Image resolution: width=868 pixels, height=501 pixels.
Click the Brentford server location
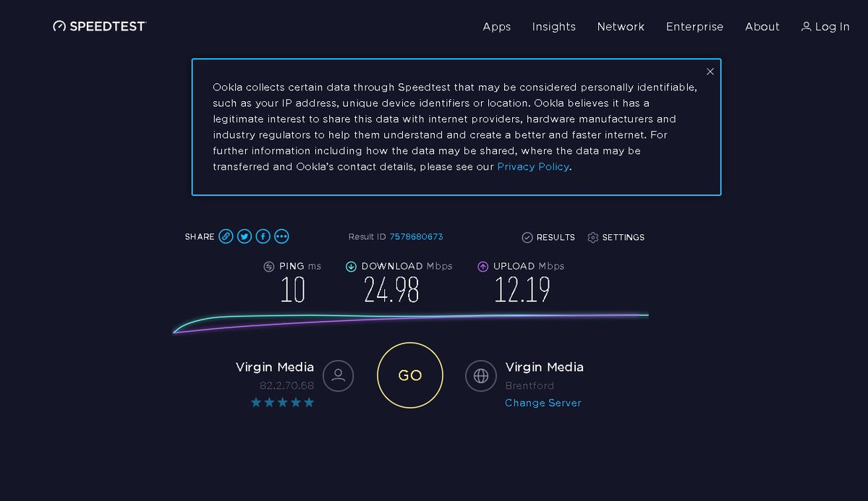[x=529, y=386]
